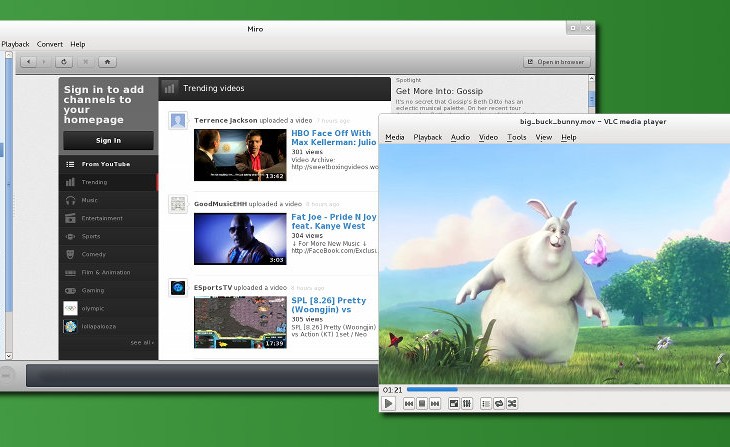Toggle fullscreen video in VLC
The height and width of the screenshot is (447, 730).
click(x=453, y=404)
